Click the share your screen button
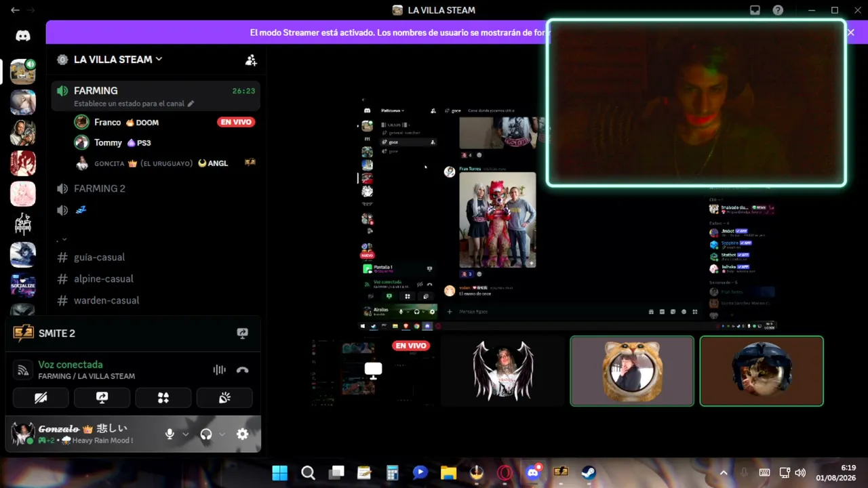 102,398
